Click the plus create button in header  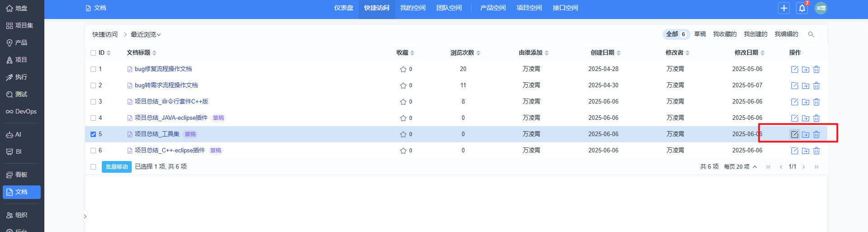[x=784, y=8]
